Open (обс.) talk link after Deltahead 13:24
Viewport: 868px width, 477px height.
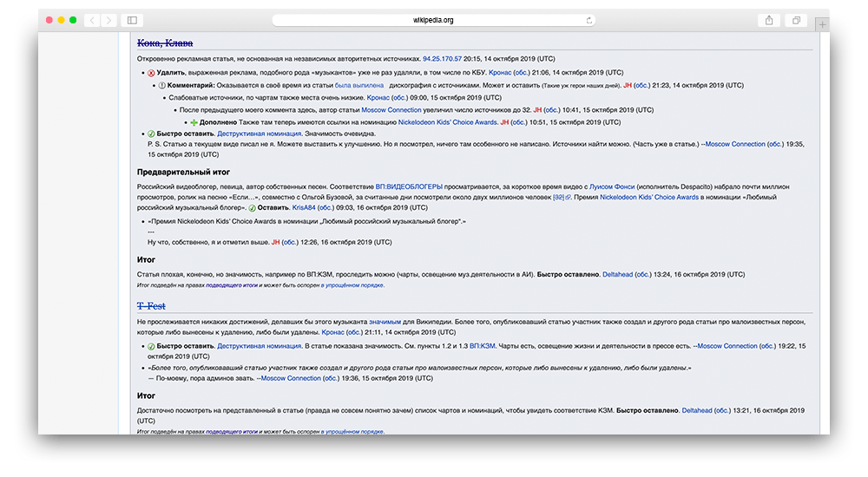pyautogui.click(x=642, y=274)
